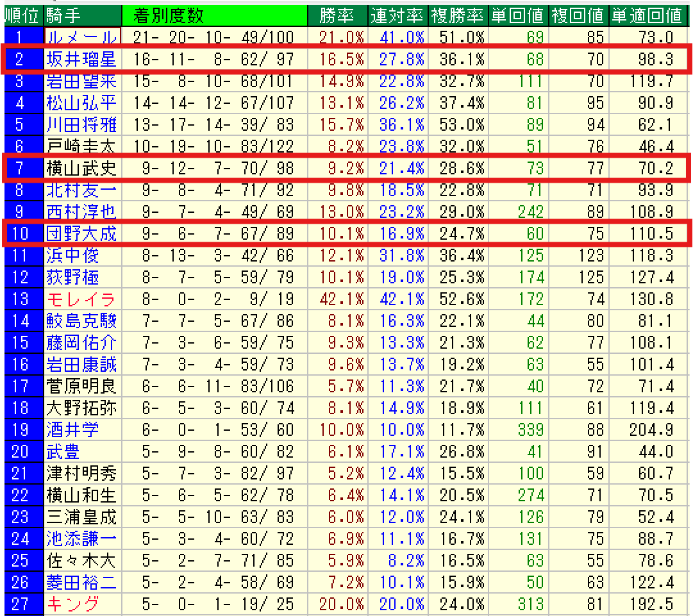
Task: Open jockey ルメール in the first row
Action: click(81, 37)
